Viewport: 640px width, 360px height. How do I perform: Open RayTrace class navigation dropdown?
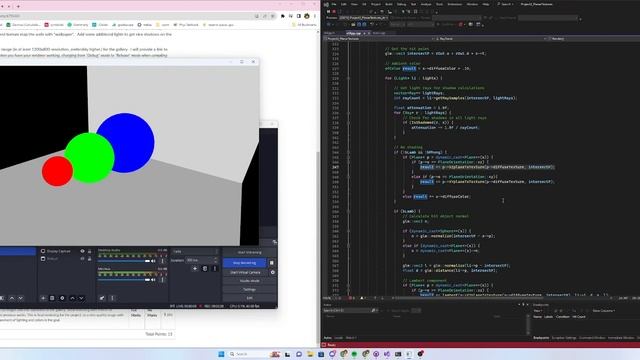point(491,39)
